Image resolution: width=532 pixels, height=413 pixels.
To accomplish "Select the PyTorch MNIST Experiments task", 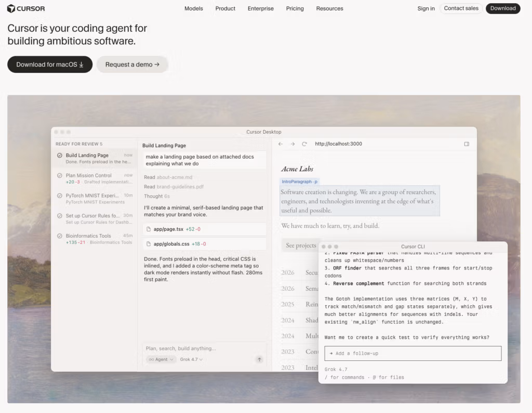I will (x=95, y=199).
